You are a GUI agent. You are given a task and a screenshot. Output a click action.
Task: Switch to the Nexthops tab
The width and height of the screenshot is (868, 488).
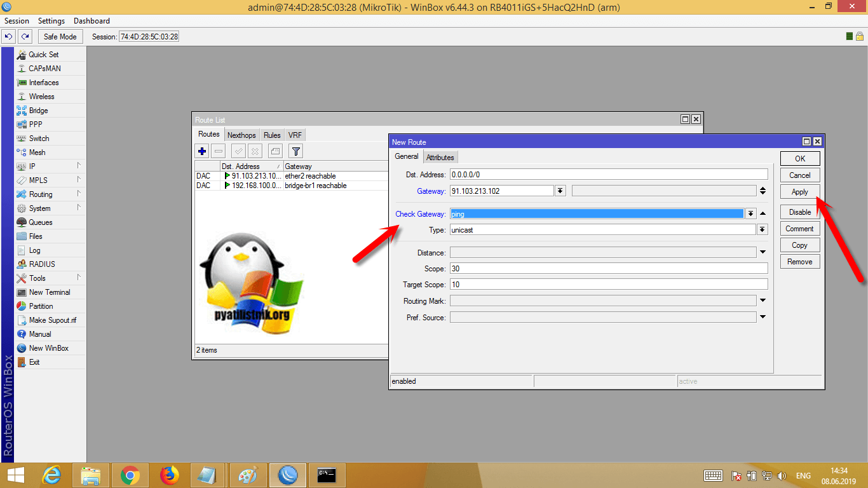[x=241, y=135]
